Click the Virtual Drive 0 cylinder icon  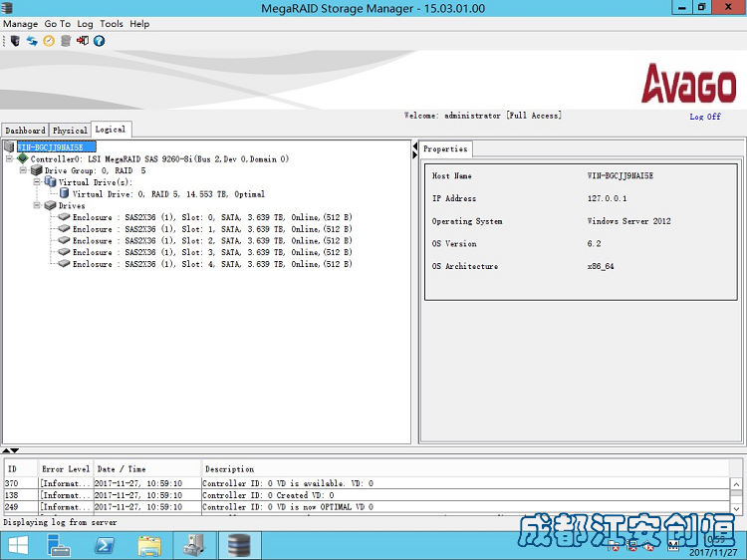[64, 193]
